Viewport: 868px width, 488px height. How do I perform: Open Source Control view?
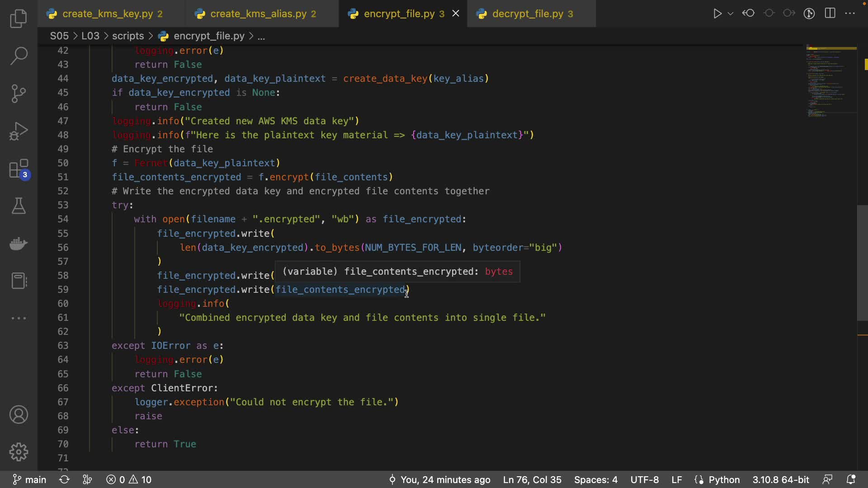(19, 94)
